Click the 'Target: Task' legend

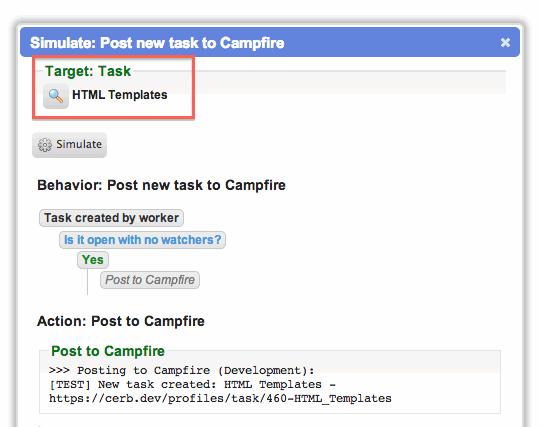(x=88, y=71)
